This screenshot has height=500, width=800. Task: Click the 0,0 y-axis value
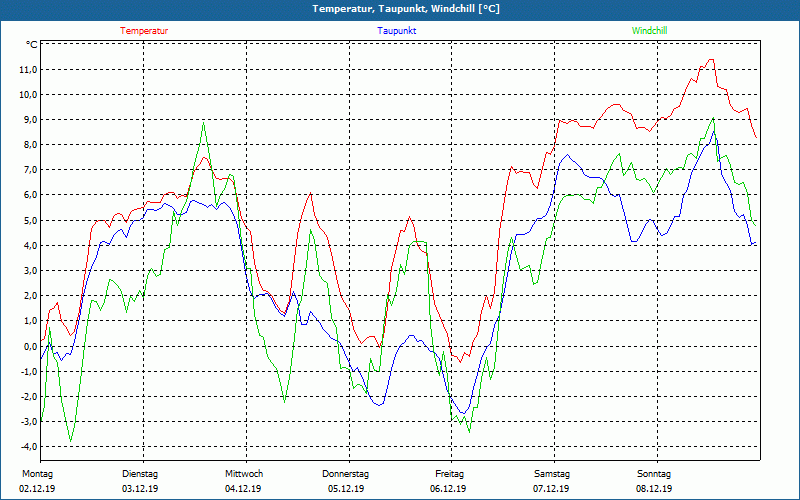pyautogui.click(x=29, y=346)
